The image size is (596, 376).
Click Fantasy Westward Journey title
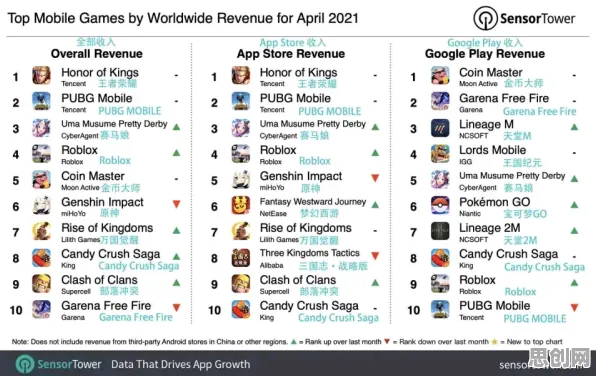click(313, 201)
